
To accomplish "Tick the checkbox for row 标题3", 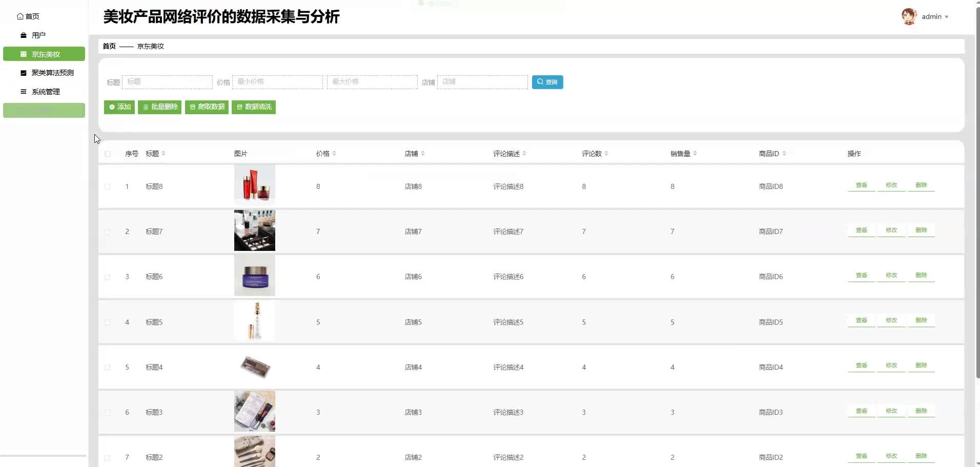I will (108, 413).
